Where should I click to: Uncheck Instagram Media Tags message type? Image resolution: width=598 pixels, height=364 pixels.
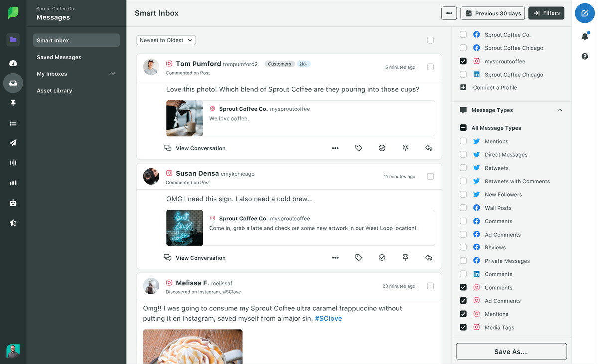click(x=463, y=327)
